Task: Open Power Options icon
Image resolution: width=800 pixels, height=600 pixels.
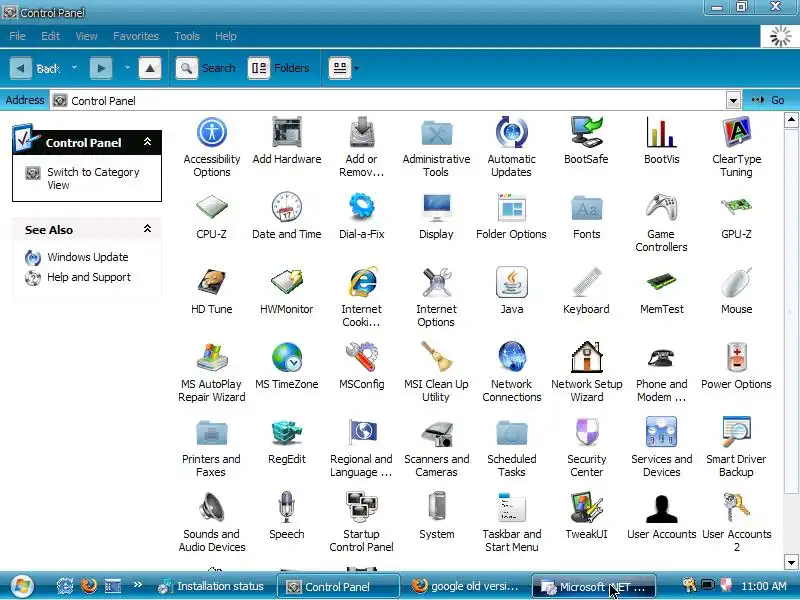Action: [737, 357]
